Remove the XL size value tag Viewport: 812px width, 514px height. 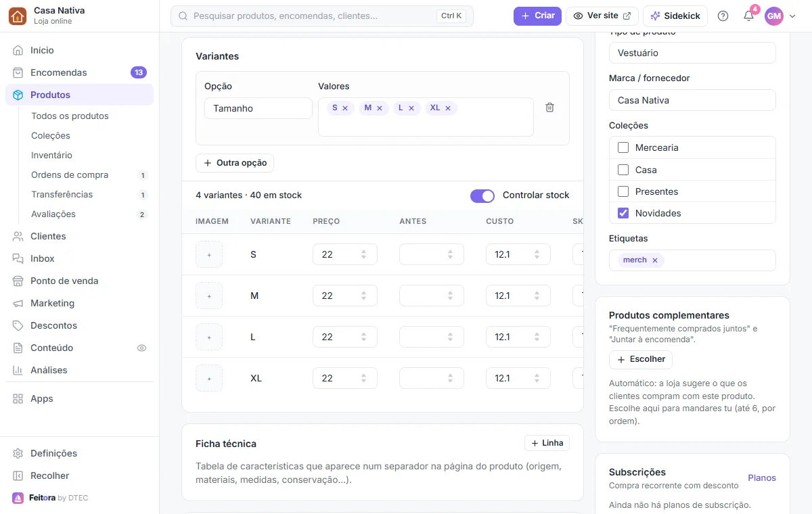point(448,108)
